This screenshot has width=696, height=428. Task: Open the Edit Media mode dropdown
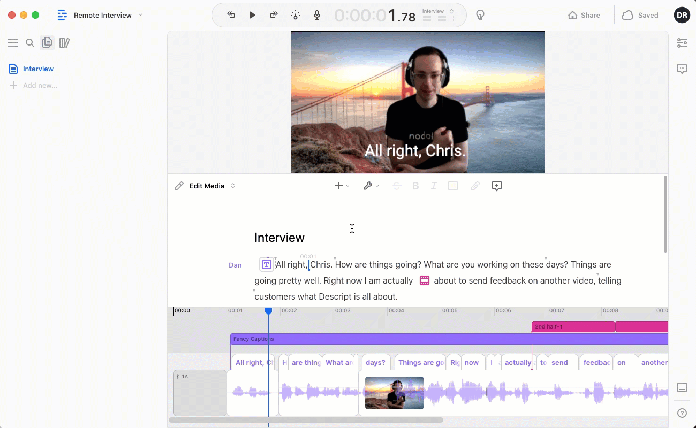212,186
